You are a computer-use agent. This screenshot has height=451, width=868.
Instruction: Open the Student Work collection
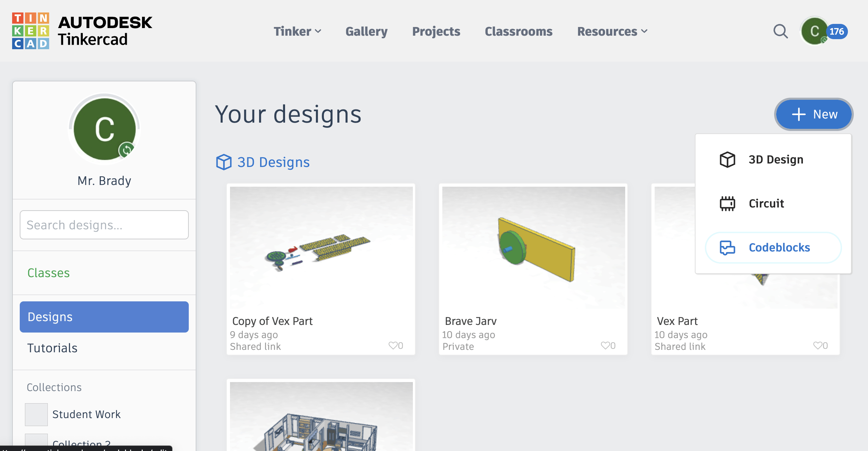[x=86, y=414]
